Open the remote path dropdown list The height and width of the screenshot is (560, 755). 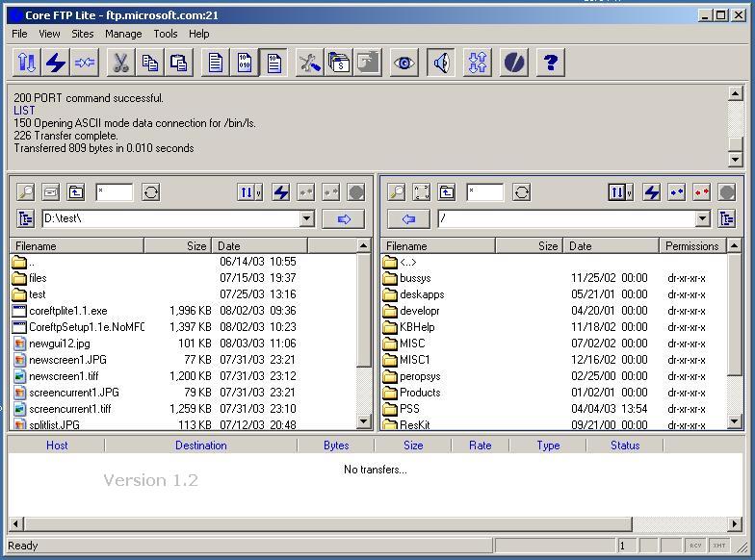702,219
